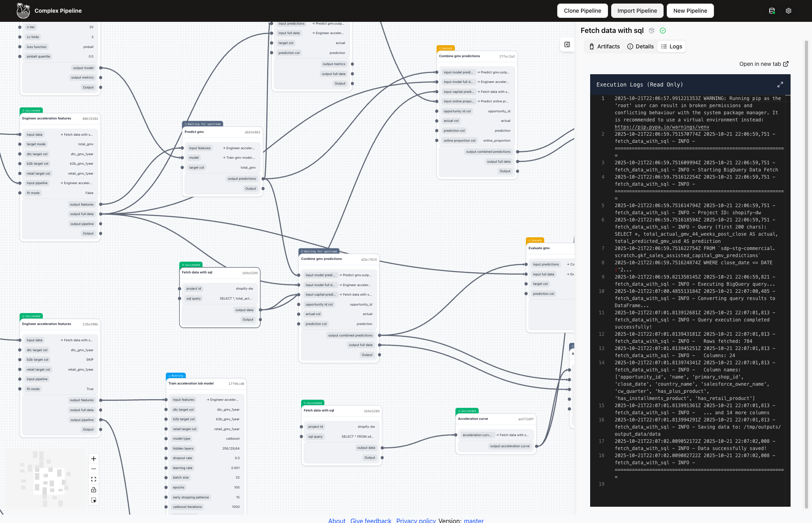Click the Clone Pipeline button

coord(582,11)
